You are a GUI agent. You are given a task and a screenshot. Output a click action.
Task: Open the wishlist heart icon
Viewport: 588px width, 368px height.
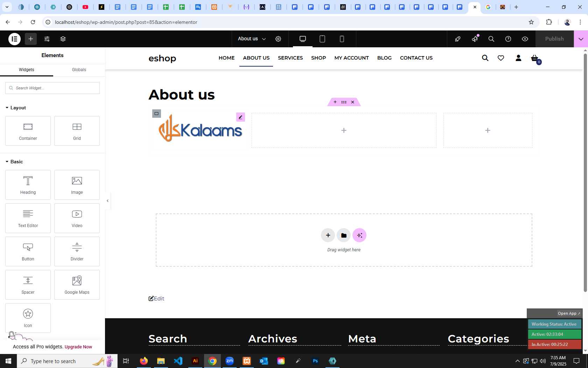(x=501, y=58)
